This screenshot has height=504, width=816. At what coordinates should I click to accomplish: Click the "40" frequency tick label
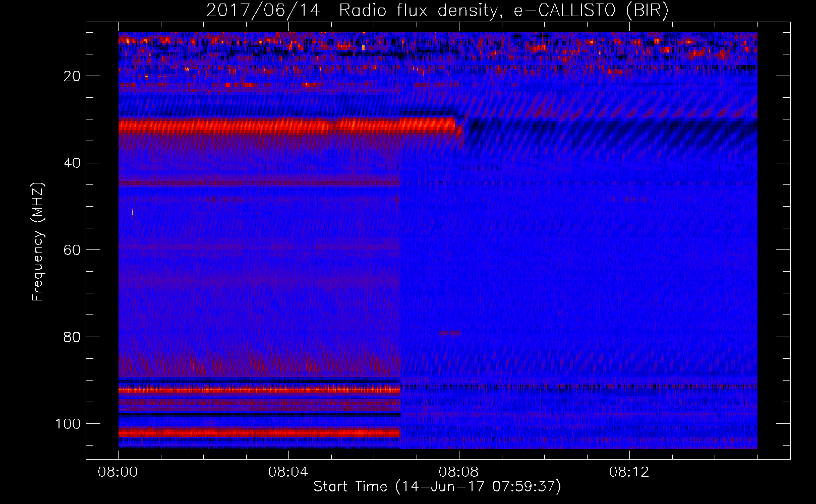(x=73, y=163)
